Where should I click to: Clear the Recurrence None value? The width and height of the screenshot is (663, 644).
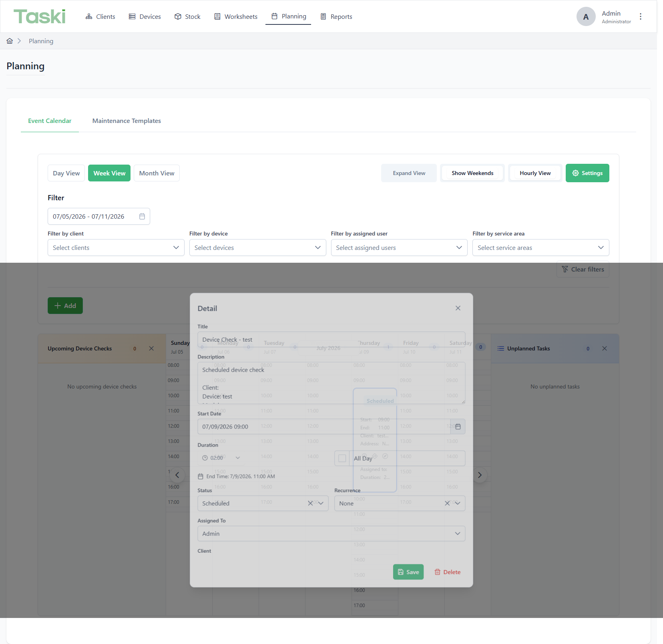[x=447, y=503]
